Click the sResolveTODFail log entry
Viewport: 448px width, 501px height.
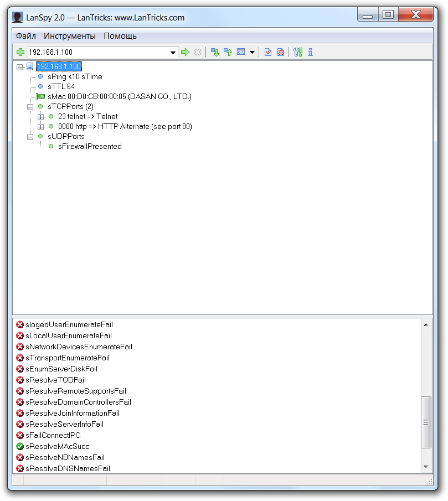[55, 380]
